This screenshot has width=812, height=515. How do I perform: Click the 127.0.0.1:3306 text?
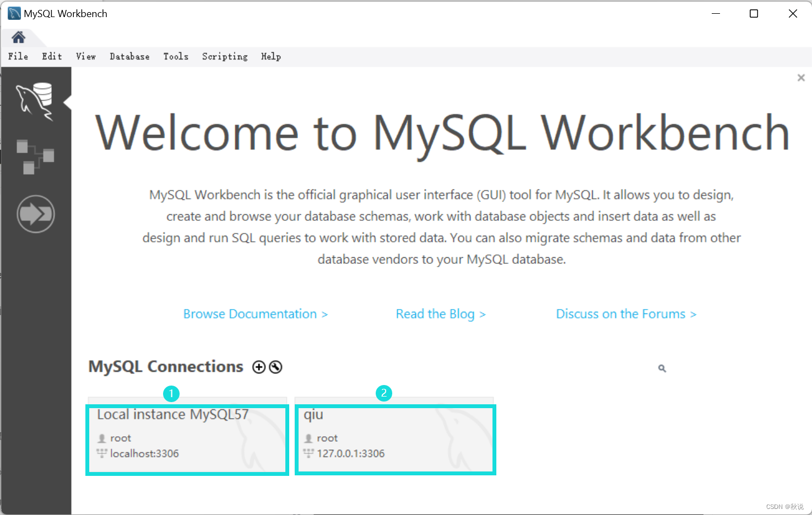point(351,454)
